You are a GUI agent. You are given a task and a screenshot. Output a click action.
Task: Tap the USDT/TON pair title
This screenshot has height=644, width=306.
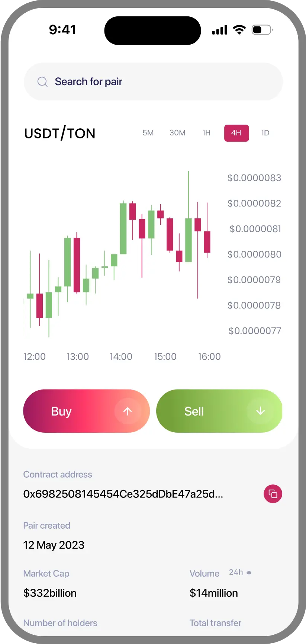[60, 133]
